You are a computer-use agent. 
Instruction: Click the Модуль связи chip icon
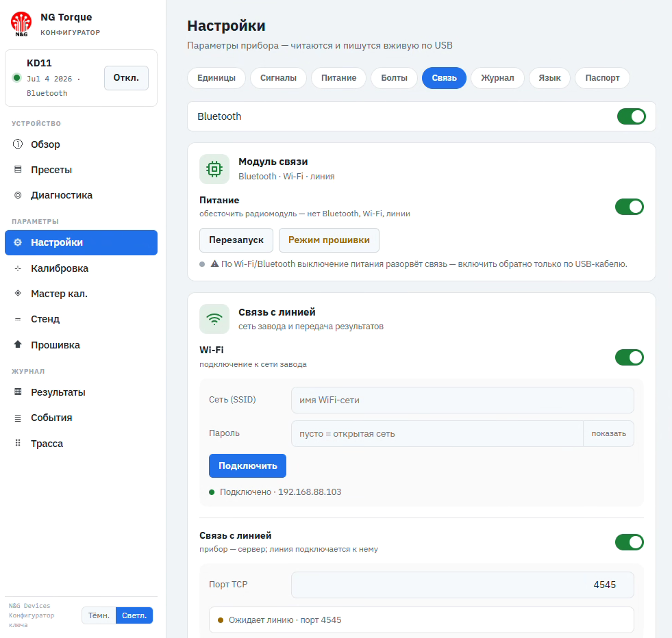214,169
